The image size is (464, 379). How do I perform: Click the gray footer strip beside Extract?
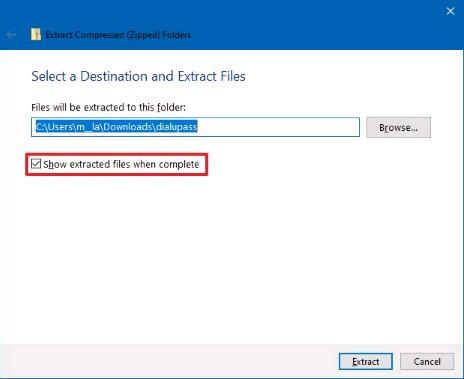167,362
